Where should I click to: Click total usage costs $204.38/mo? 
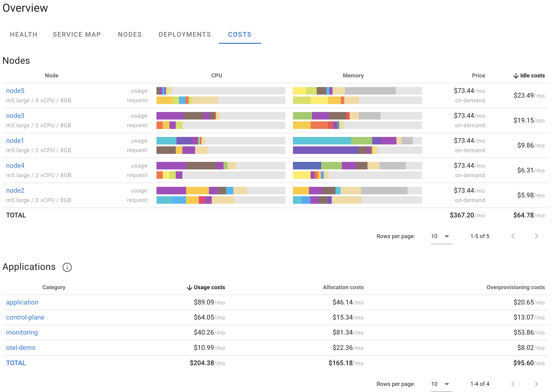click(207, 363)
